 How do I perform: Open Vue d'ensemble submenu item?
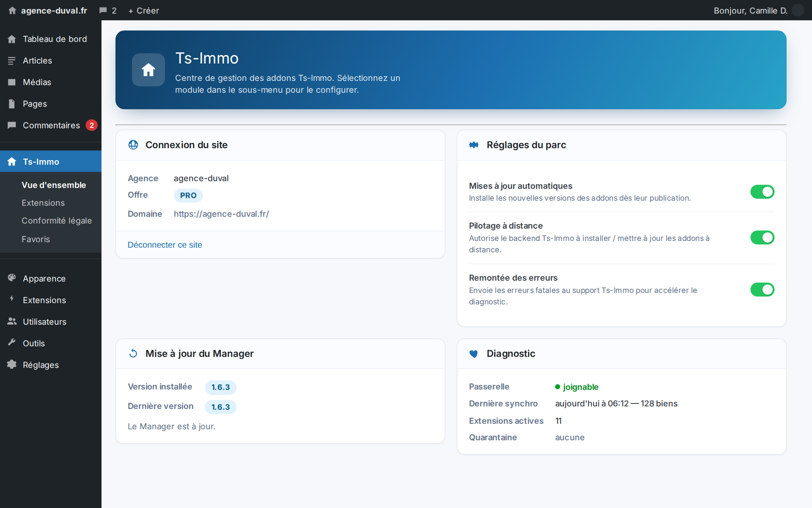pos(54,185)
